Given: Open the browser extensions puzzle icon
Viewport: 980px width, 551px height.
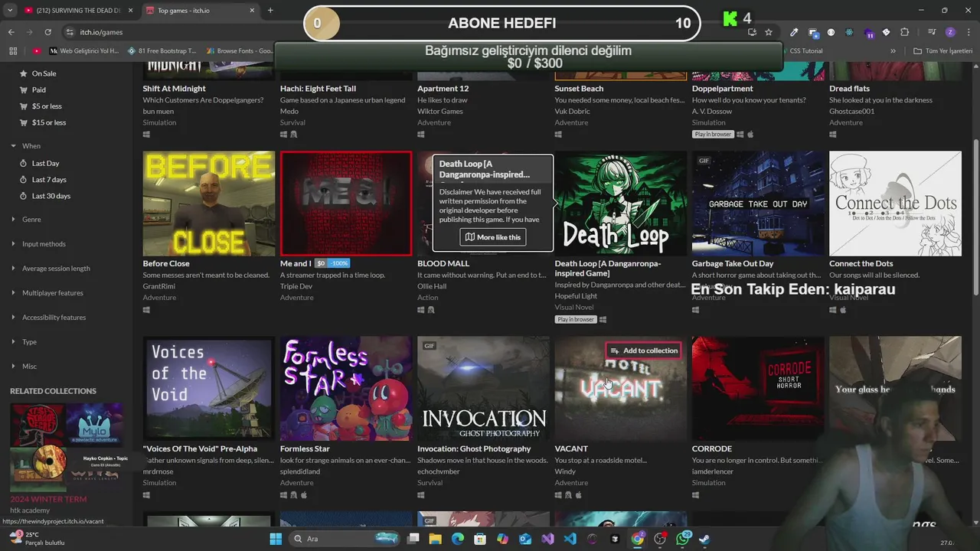Looking at the screenshot, I should point(904,32).
